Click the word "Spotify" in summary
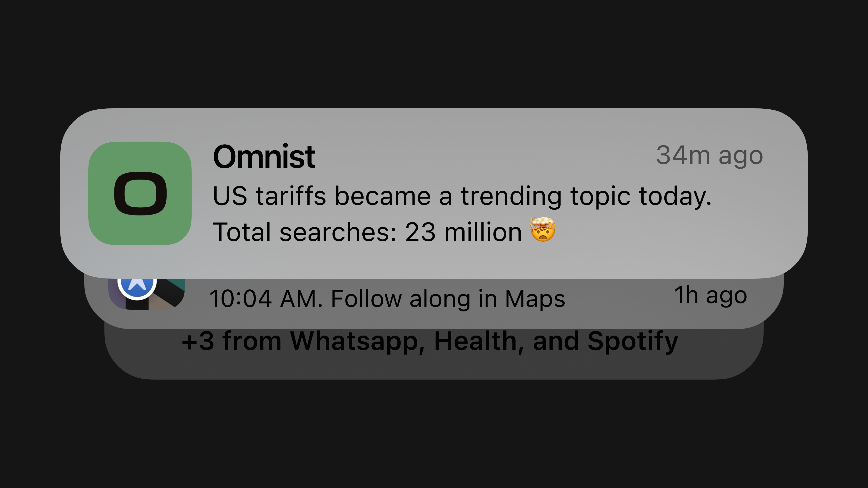868x488 pixels. (632, 341)
